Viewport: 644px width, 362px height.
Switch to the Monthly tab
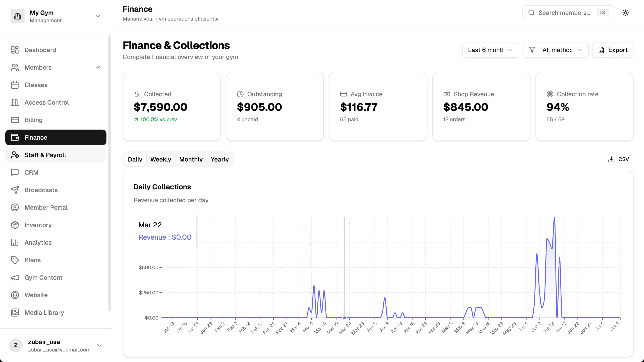pos(191,159)
